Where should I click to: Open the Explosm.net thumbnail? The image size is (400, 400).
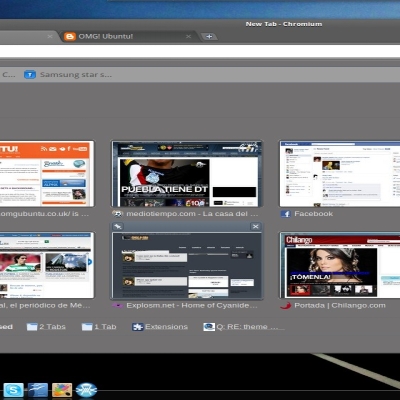point(187,265)
